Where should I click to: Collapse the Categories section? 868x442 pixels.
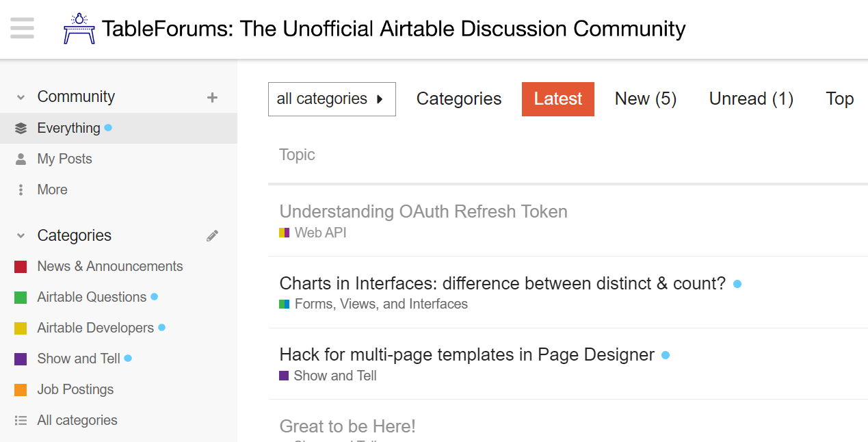click(x=19, y=235)
